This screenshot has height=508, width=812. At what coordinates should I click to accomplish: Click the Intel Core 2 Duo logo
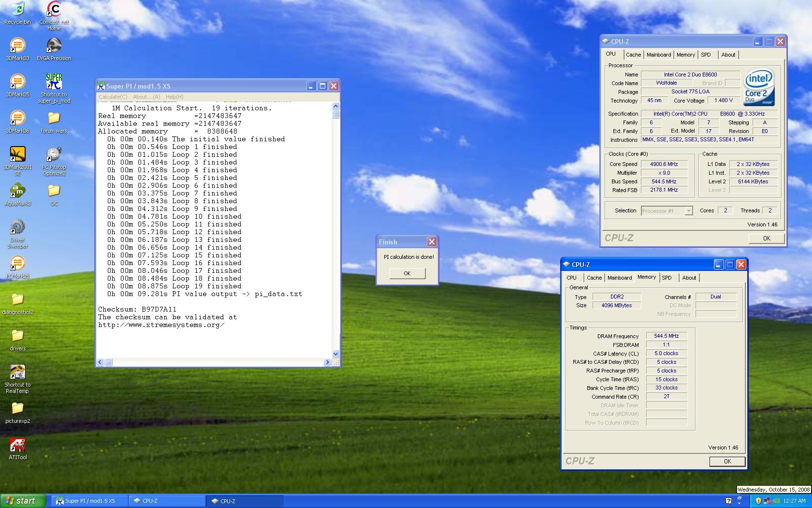759,87
